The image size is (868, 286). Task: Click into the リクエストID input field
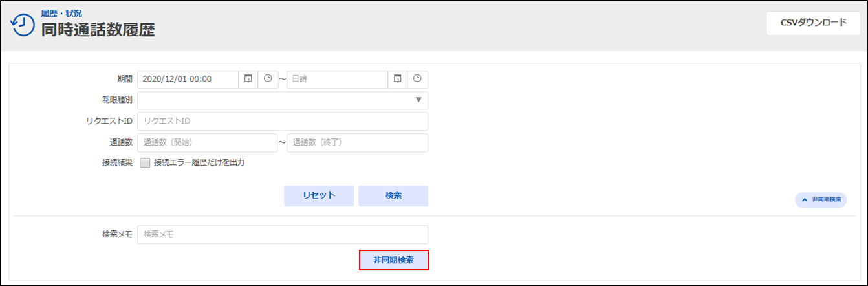click(283, 121)
